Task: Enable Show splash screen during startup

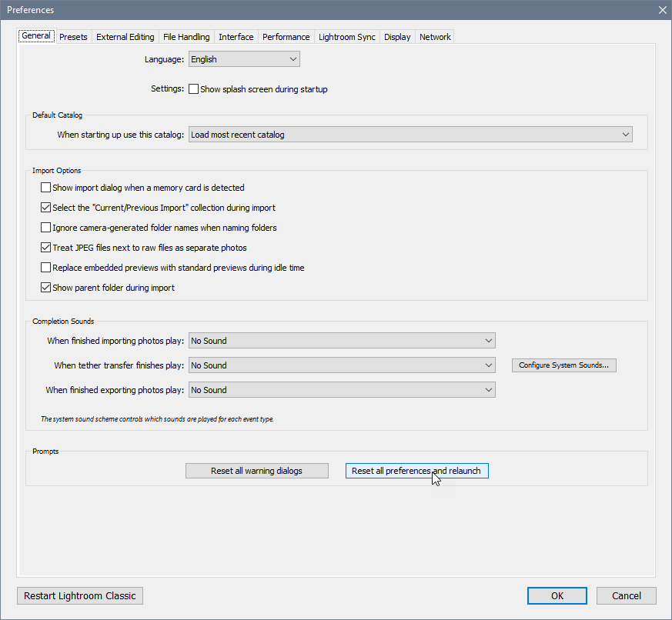Action: pos(194,89)
